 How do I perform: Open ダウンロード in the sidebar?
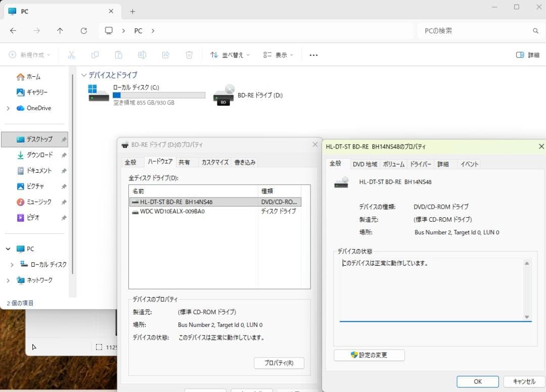[x=35, y=155]
